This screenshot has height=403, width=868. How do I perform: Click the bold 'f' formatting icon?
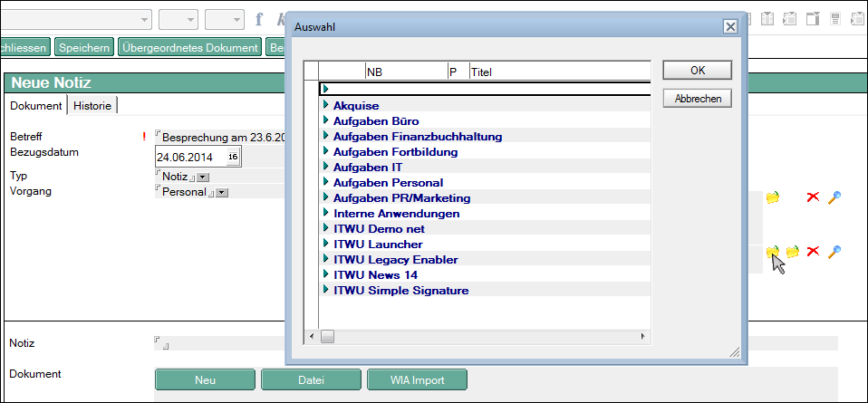pyautogui.click(x=259, y=19)
